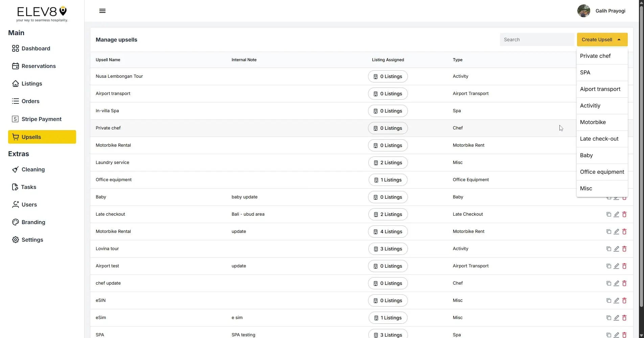Click the duplicate icon on Late checkout row
The width and height of the screenshot is (644, 338).
(x=608, y=214)
